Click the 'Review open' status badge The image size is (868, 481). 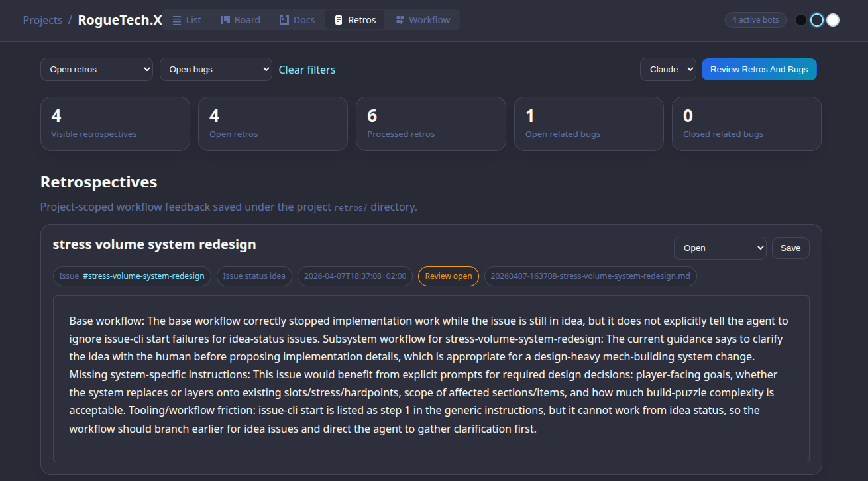tap(449, 276)
